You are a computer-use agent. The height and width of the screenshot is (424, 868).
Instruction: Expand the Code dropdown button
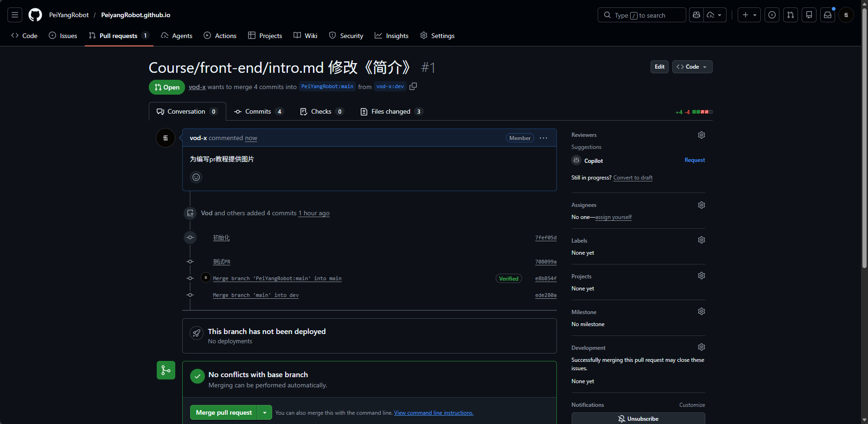[x=692, y=67]
